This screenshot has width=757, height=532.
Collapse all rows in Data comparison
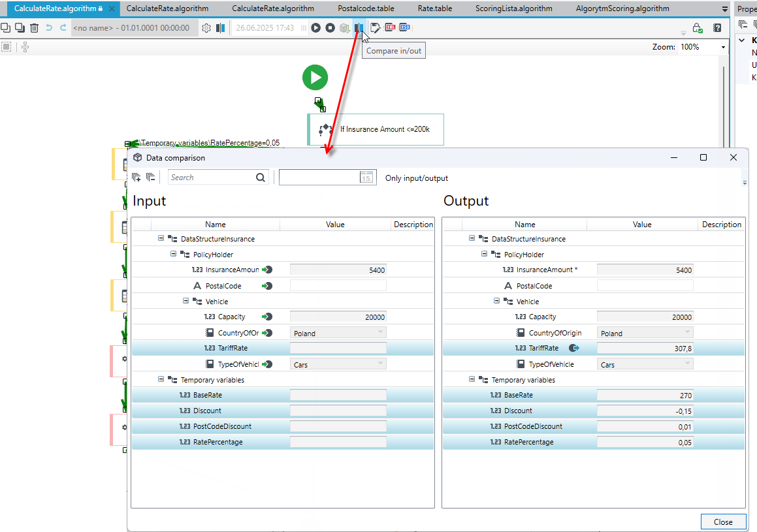151,178
